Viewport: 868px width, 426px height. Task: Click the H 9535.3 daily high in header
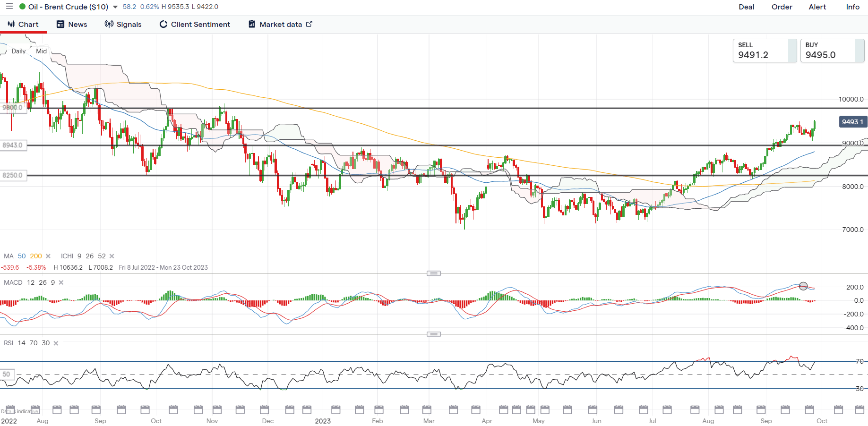coord(175,7)
